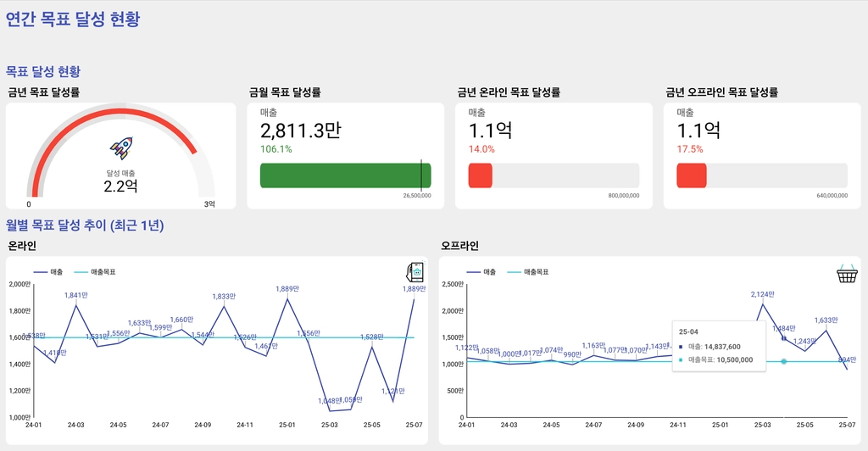The height and width of the screenshot is (451, 868).
Task: Click the tooltip header 25-04
Action: [x=688, y=332]
